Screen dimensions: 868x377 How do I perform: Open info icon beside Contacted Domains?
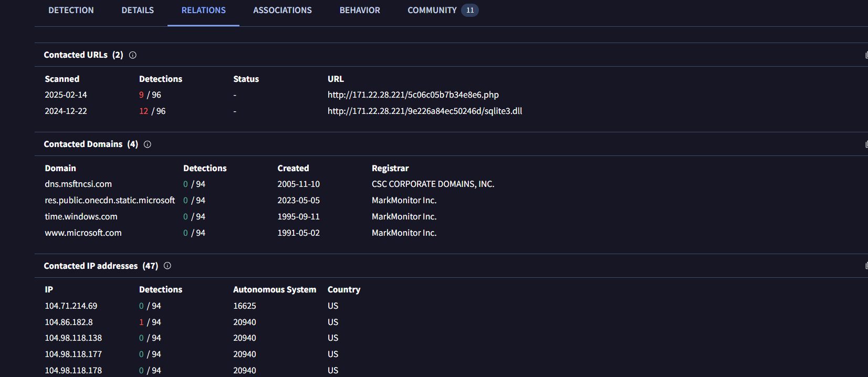(148, 144)
